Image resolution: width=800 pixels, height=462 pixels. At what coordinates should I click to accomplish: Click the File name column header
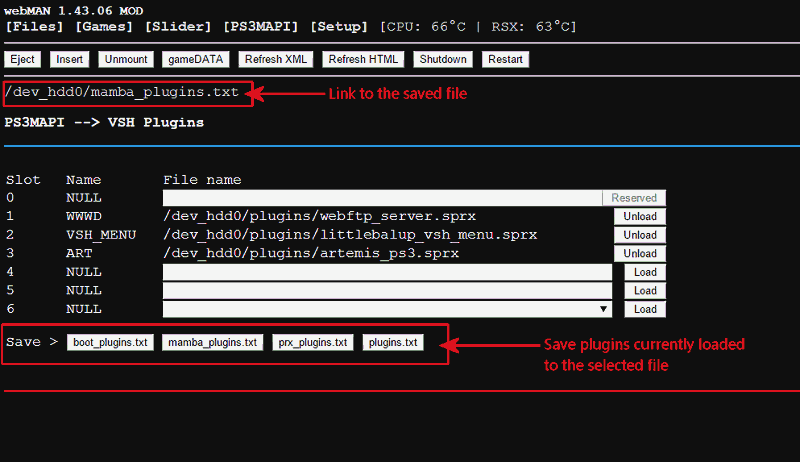tap(202, 180)
